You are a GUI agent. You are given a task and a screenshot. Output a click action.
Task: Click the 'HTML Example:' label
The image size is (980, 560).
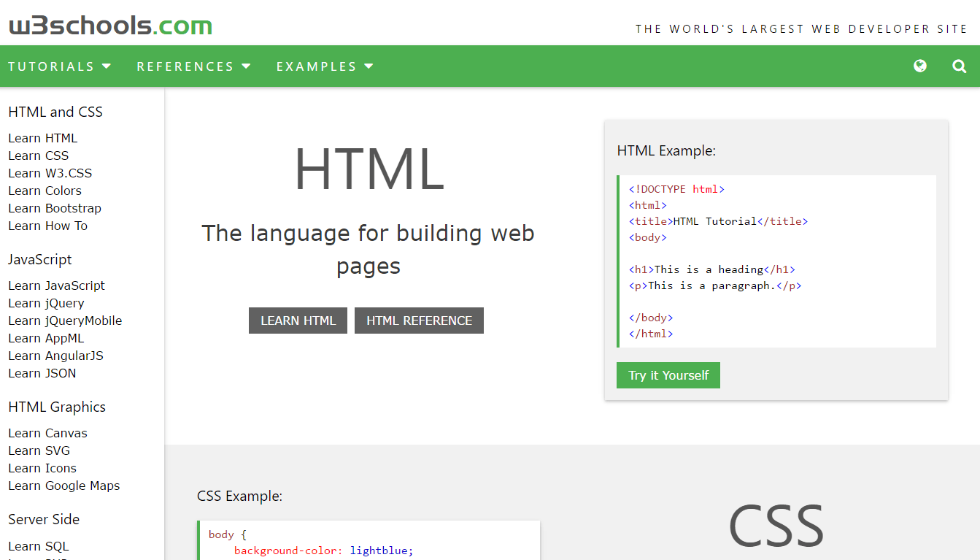tap(666, 150)
